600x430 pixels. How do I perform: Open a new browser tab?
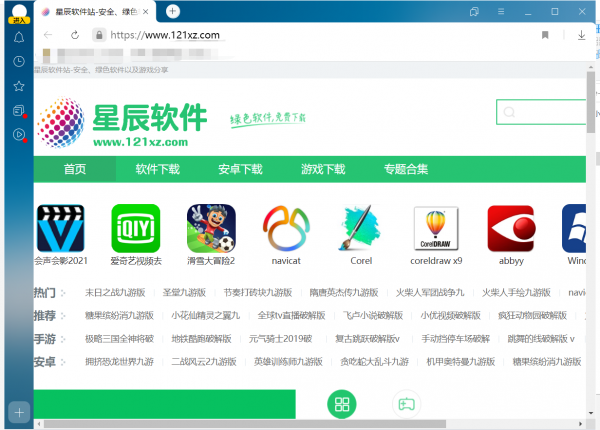pyautogui.click(x=173, y=11)
